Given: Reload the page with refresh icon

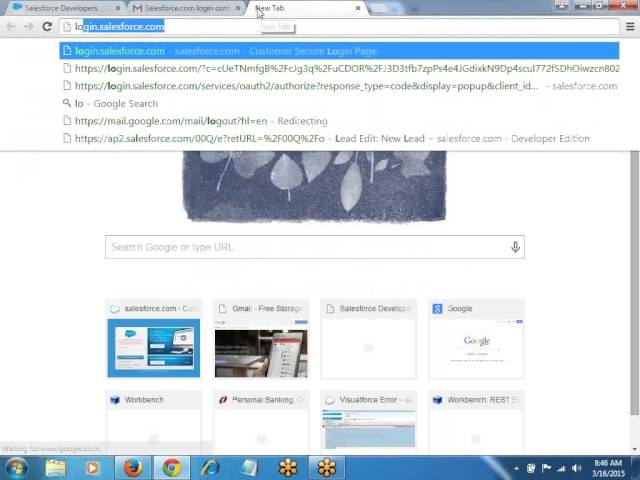Looking at the screenshot, I should (47, 27).
